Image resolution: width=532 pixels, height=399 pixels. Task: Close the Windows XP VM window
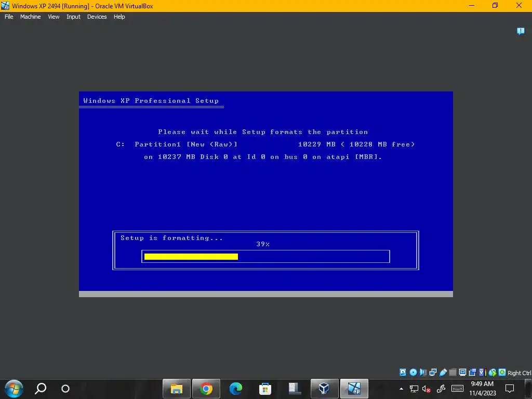519,6
